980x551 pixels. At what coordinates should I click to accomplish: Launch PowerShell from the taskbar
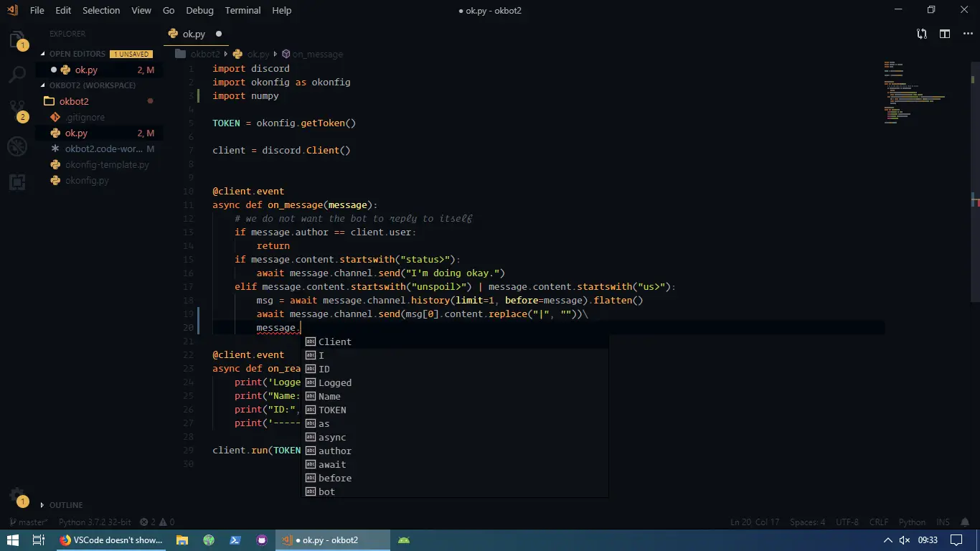235,540
